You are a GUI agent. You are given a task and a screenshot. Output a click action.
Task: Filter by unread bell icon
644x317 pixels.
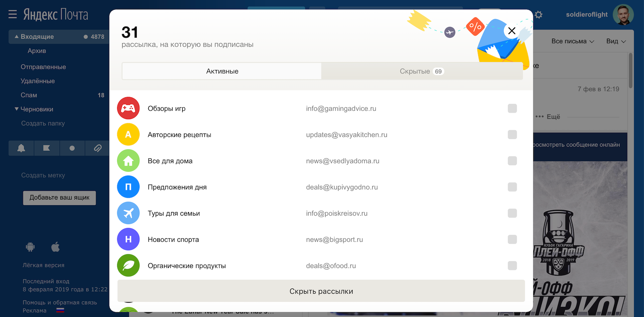[21, 148]
